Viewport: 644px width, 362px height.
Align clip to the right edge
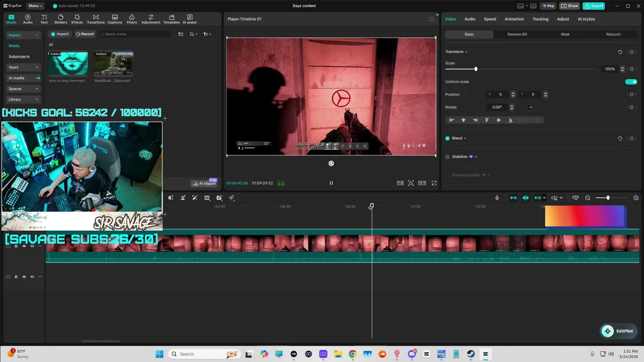point(475,120)
